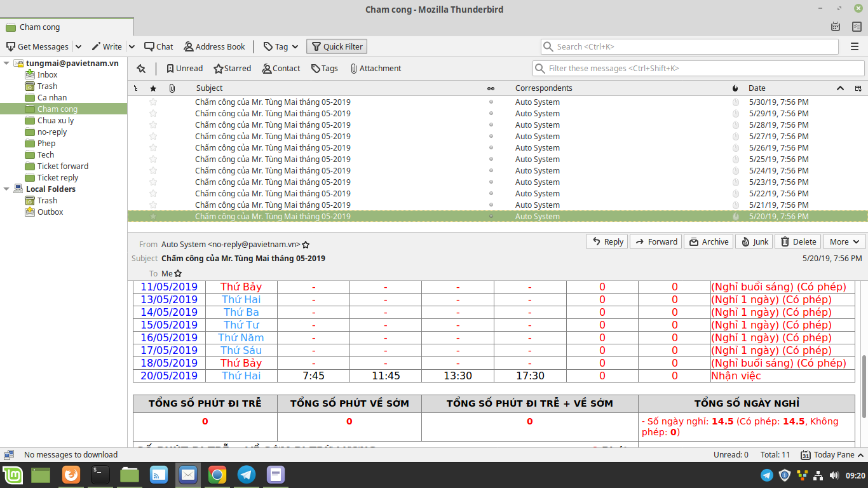Screen dimensions: 868x488
Task: Open the Terminal from the taskbar
Action: pyautogui.click(x=100, y=475)
